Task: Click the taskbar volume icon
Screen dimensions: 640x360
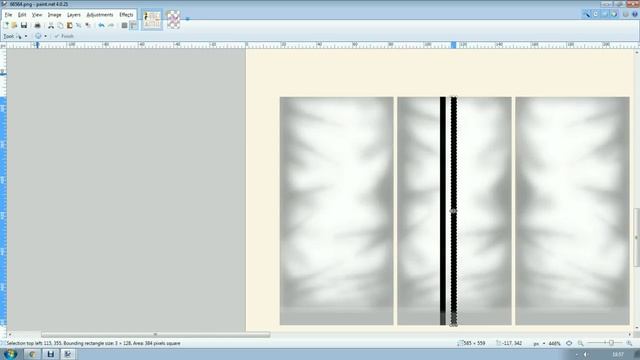Action: (x=586, y=354)
